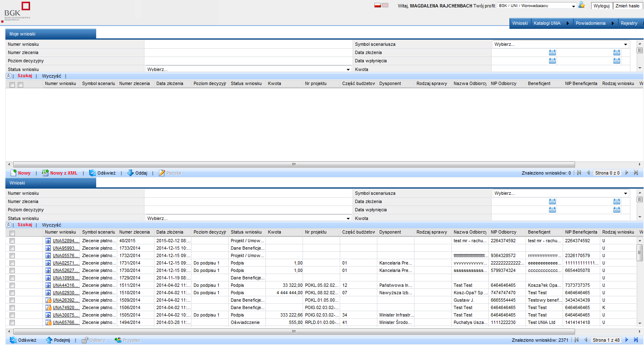Open document icon for UNA52894 row
The image size is (644, 345).
click(x=48, y=241)
